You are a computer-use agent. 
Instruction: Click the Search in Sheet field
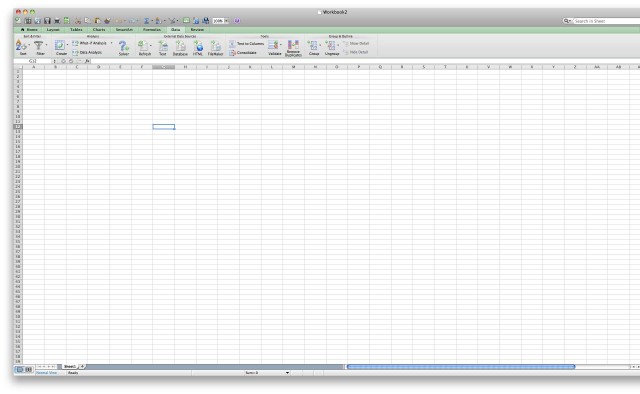(x=606, y=21)
